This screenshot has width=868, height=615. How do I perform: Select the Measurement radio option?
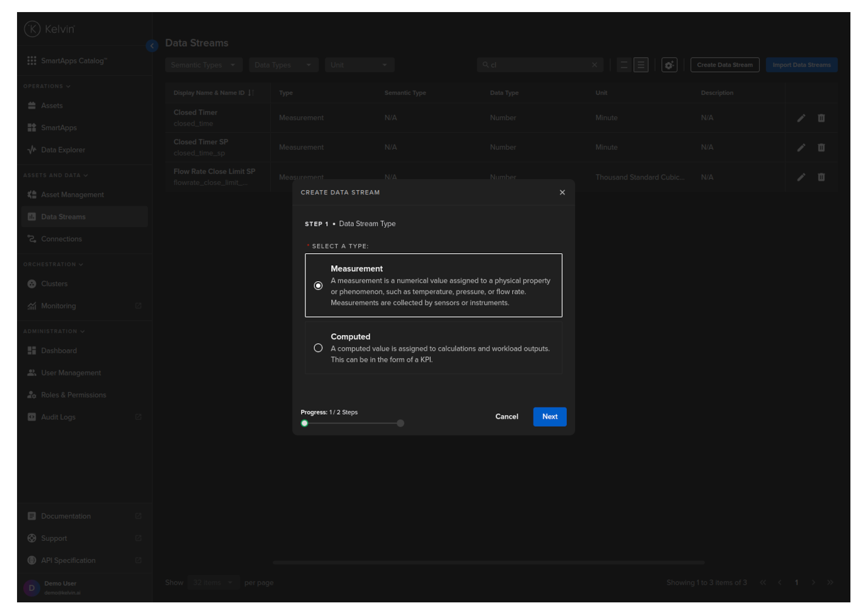[x=318, y=286]
